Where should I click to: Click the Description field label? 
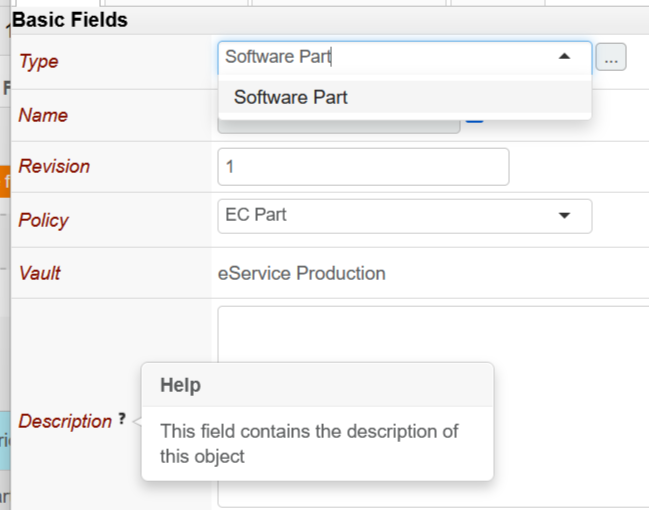pos(65,421)
